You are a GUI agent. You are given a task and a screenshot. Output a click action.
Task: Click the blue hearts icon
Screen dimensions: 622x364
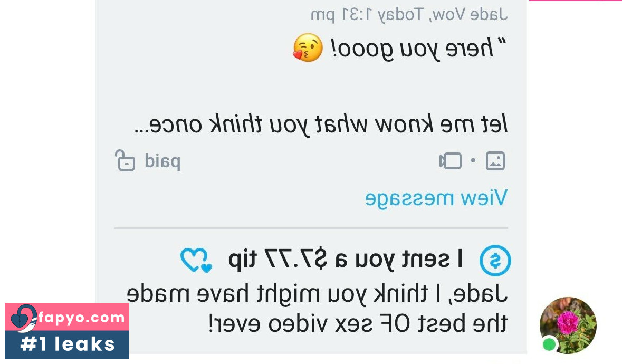(196, 261)
